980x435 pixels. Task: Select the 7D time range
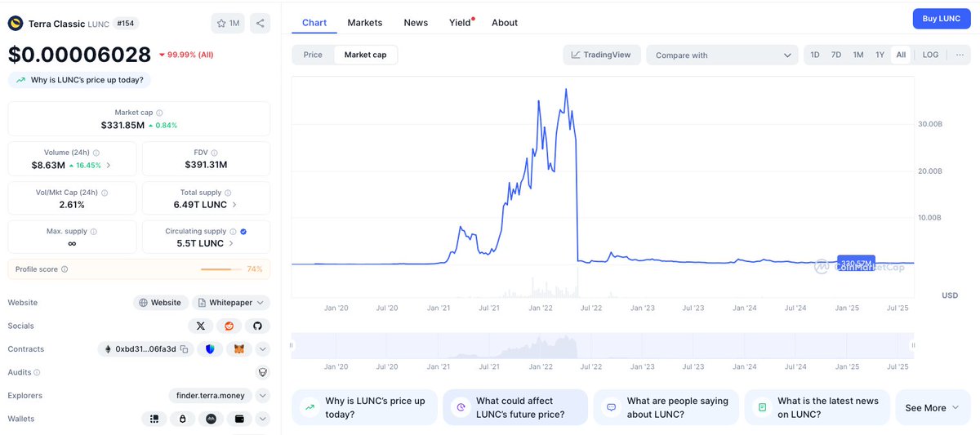point(836,55)
